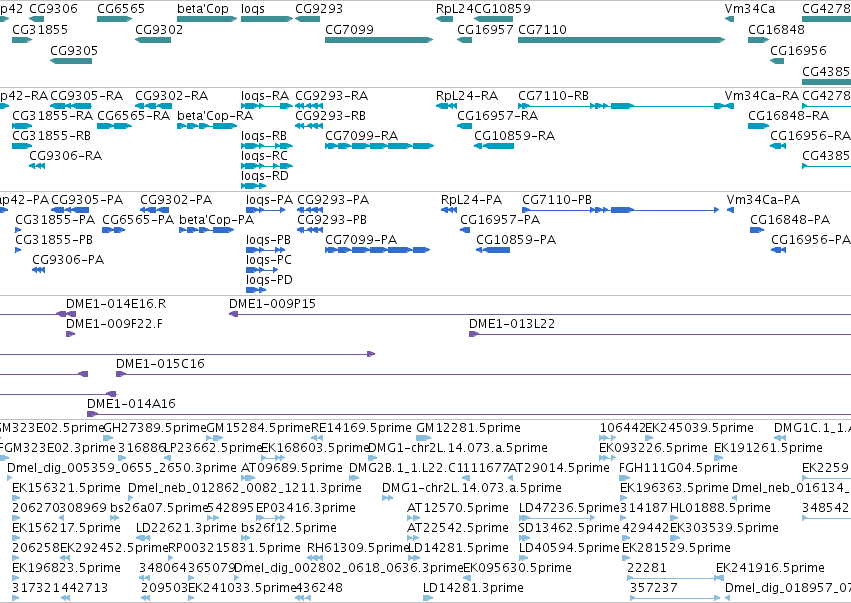Click the RpL24-PA protein label

(471, 200)
